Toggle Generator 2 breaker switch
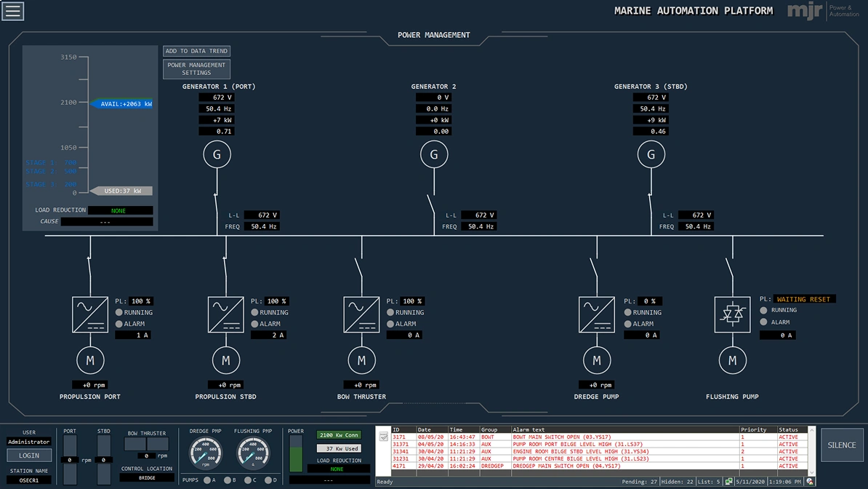 pyautogui.click(x=431, y=204)
